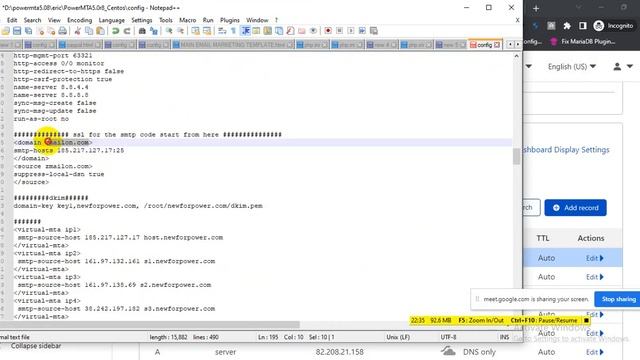640x360 pixels.
Task: Open the Search menu
Action: 32,20
